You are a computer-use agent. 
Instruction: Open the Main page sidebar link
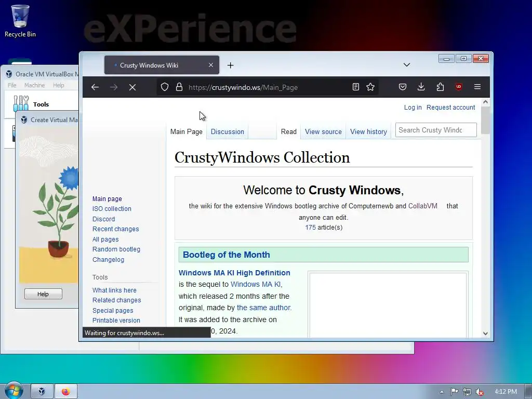(x=107, y=199)
